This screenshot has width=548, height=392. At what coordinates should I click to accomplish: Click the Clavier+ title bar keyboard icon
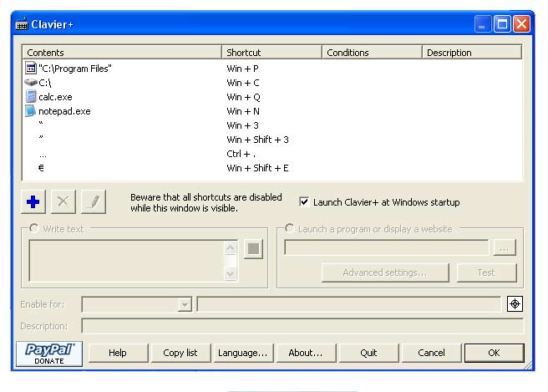pos(22,24)
